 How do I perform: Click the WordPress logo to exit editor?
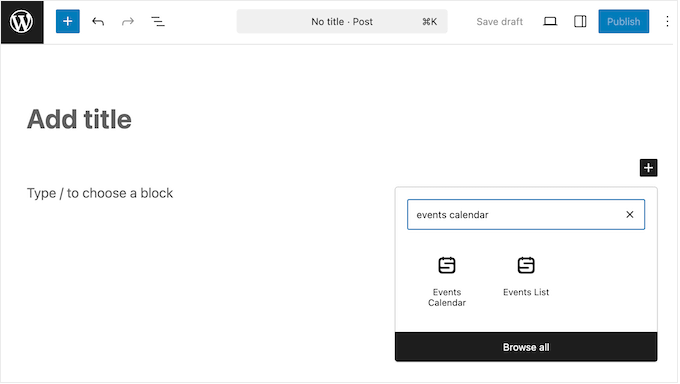[x=22, y=22]
